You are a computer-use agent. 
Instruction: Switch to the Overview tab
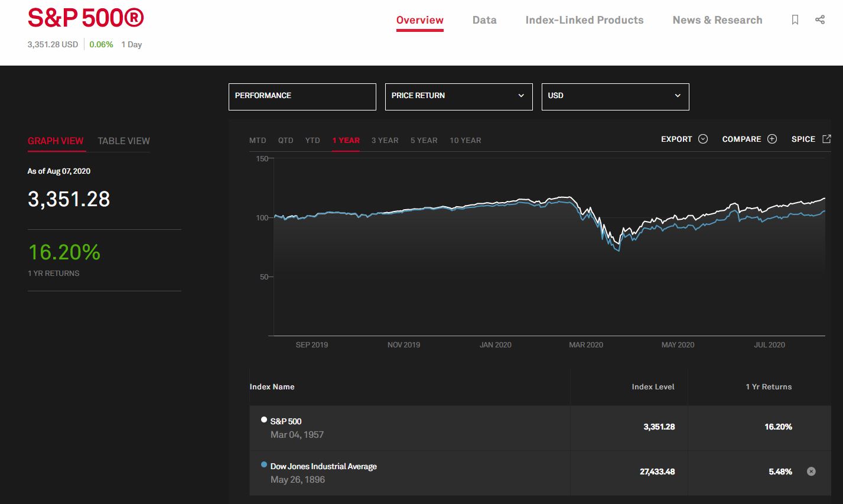point(420,20)
